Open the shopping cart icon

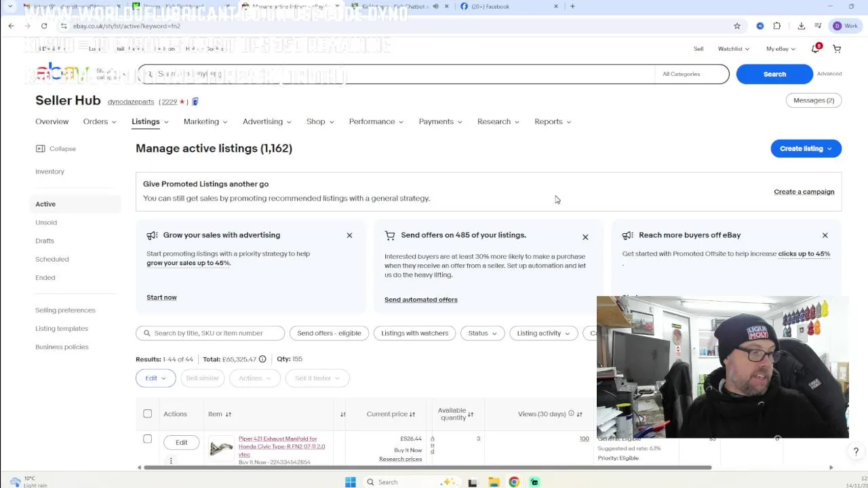[x=837, y=49]
